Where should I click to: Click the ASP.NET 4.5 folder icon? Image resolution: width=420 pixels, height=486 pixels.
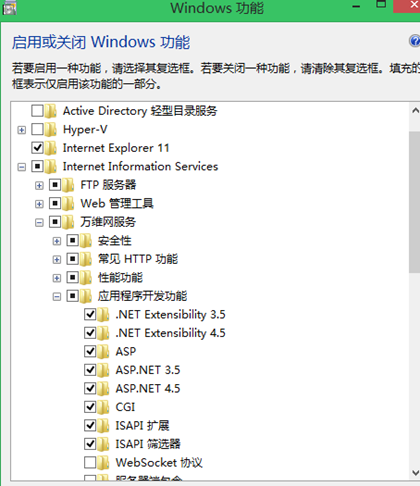(103, 389)
